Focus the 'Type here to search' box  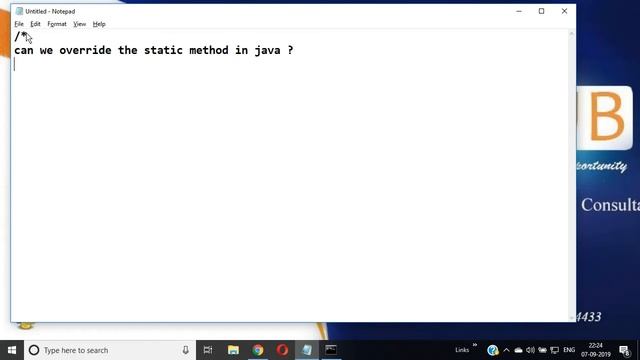110,350
